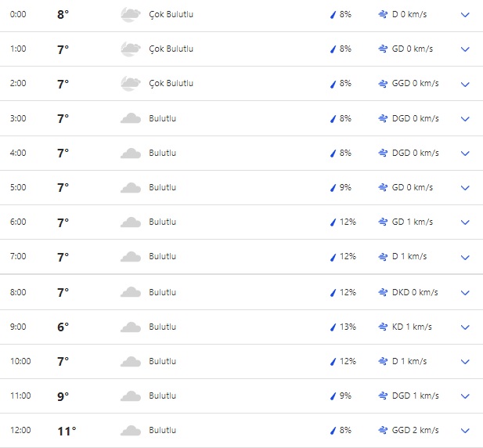Click the raindrop icon in the 6:00 row
This screenshot has height=448, width=483.
pos(333,222)
